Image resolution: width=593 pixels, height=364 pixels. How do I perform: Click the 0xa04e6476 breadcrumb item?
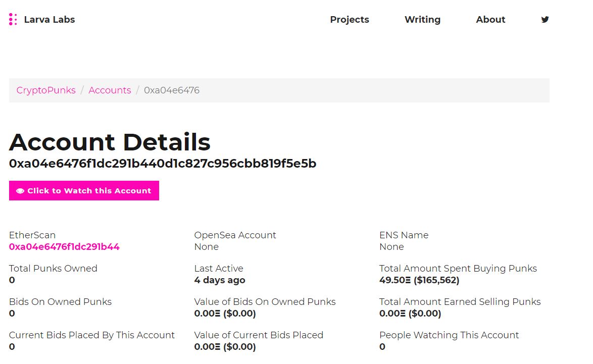(x=172, y=90)
